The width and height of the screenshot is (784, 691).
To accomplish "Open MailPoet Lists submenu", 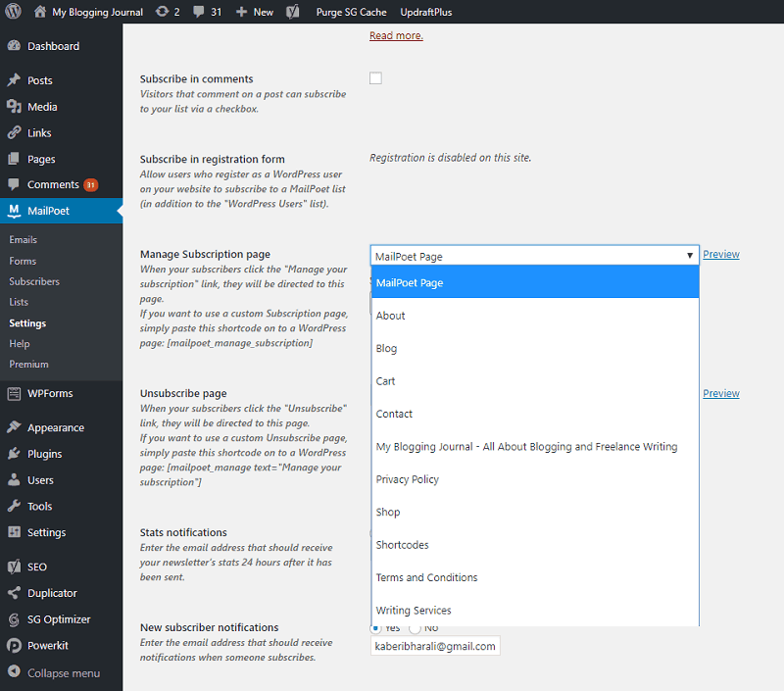I will [x=19, y=302].
